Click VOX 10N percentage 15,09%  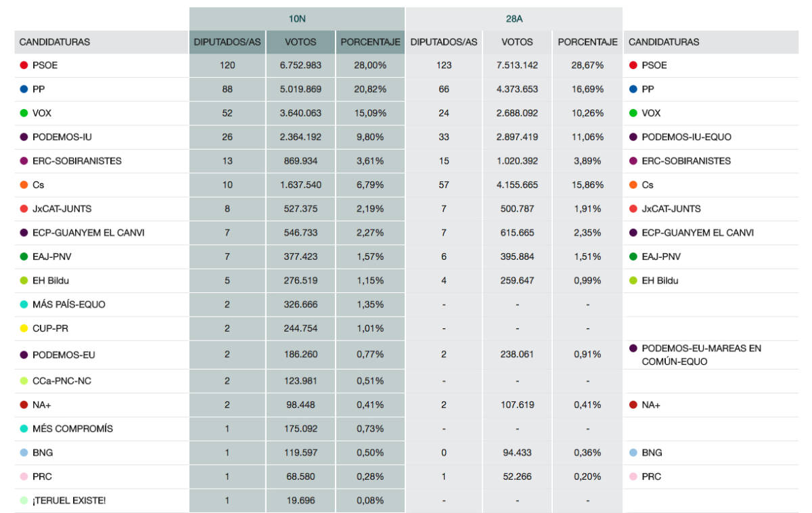point(370,113)
